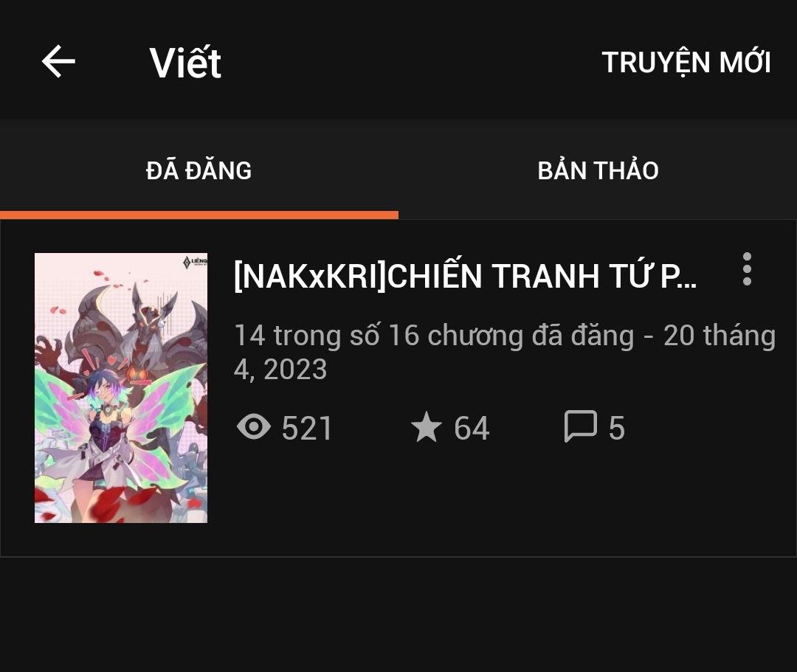Viewport: 797px width, 672px height.
Task: Click the Viết page heading
Action: coord(185,63)
